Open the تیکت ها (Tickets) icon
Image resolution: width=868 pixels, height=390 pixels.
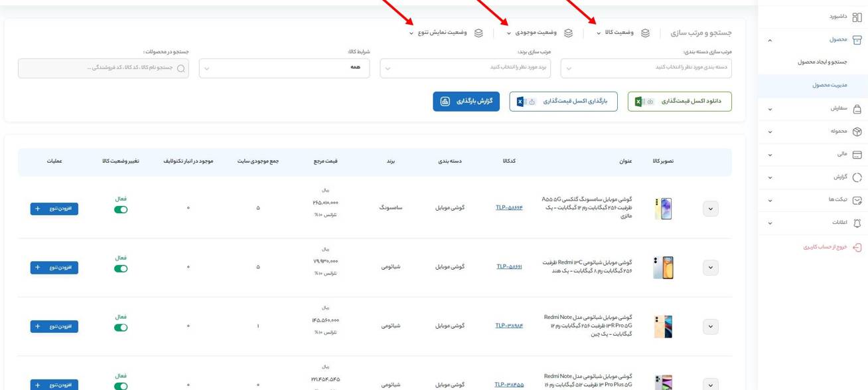857,200
